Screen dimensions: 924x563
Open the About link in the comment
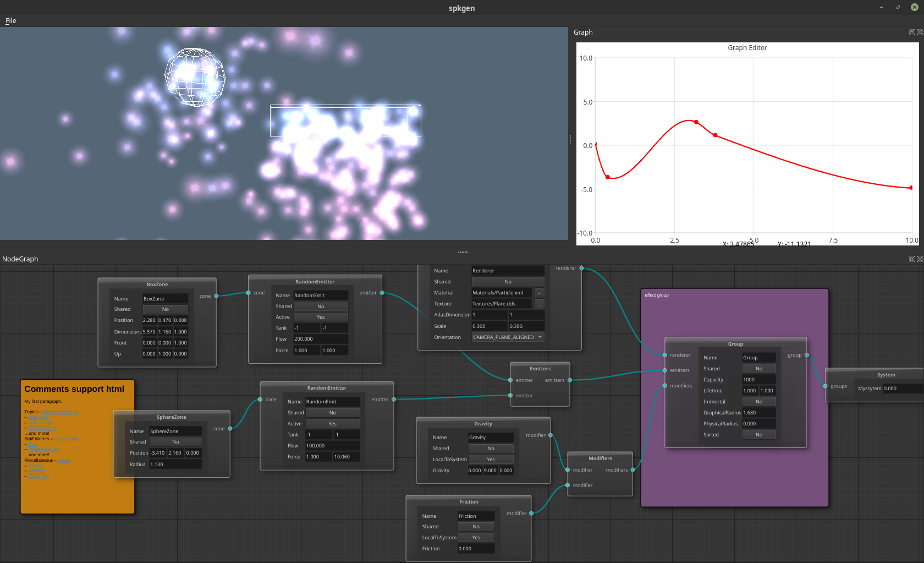tap(64, 461)
